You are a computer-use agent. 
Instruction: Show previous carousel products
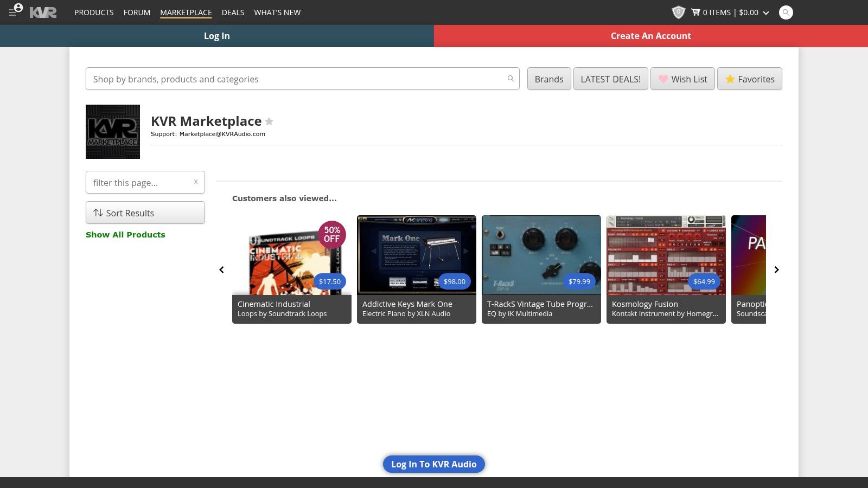coord(221,269)
